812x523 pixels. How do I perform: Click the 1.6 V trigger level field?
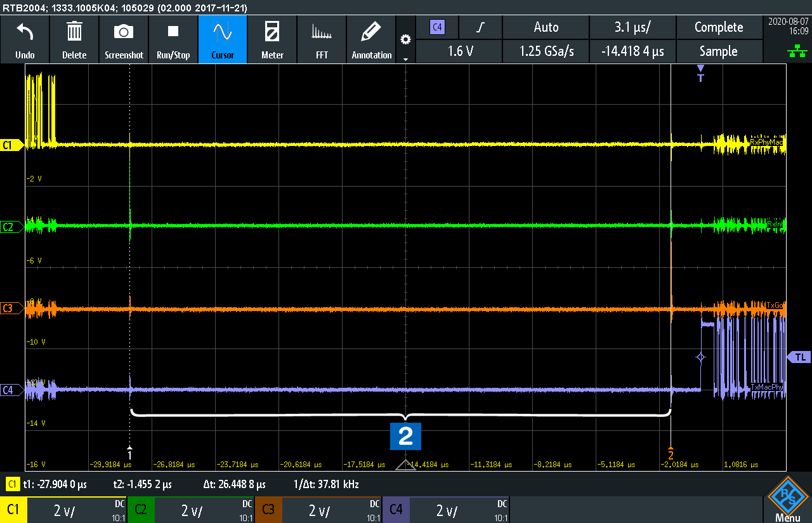460,51
